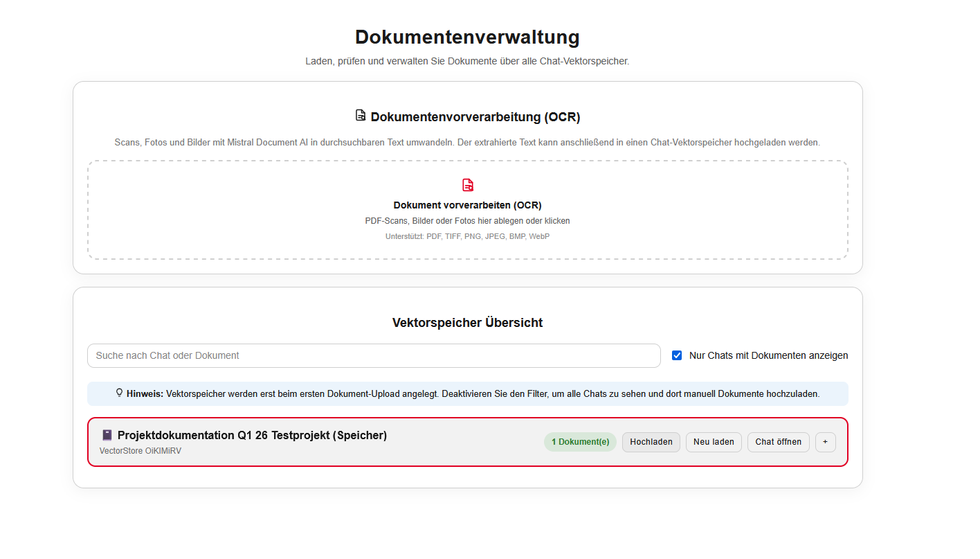
Task: Expand the vector store row via the + button
Action: pyautogui.click(x=825, y=442)
